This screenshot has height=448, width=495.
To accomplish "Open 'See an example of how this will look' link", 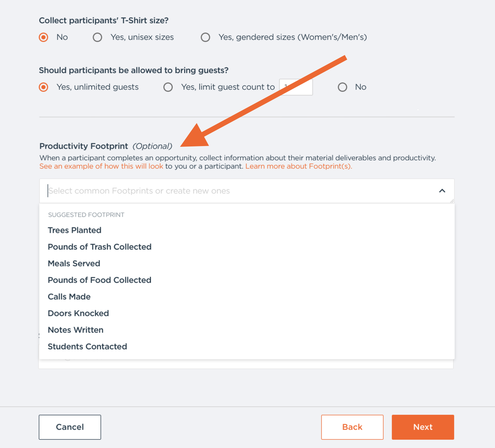I will click(101, 166).
